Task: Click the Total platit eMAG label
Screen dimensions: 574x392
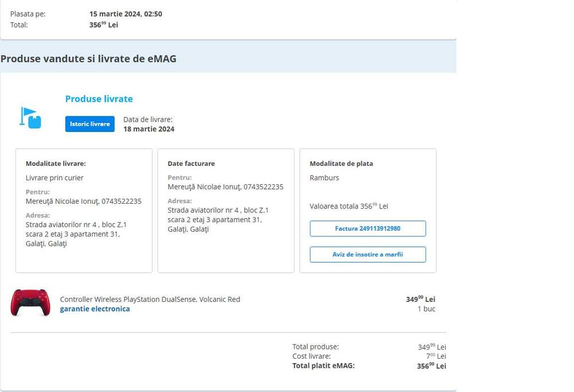Action: pos(323,366)
